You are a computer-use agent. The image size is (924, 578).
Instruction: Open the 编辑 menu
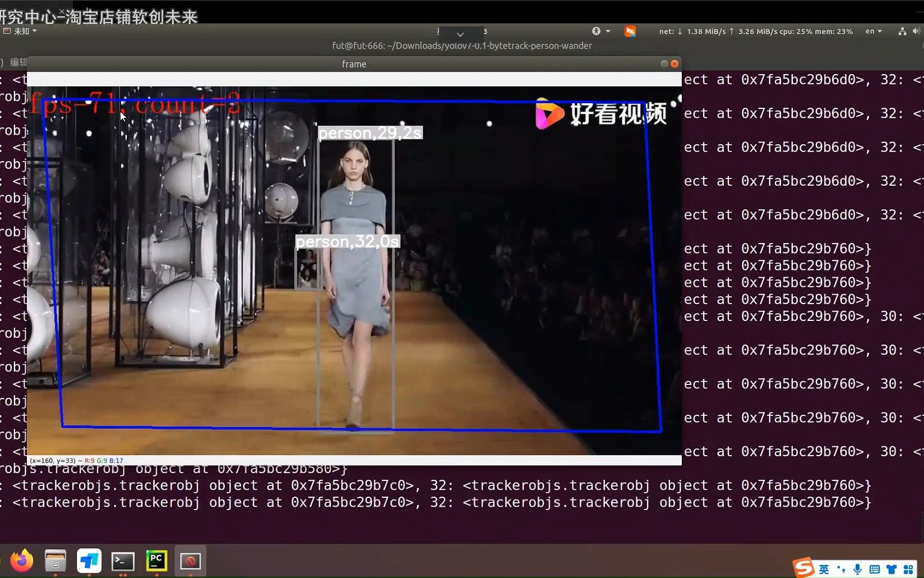[x=18, y=62]
